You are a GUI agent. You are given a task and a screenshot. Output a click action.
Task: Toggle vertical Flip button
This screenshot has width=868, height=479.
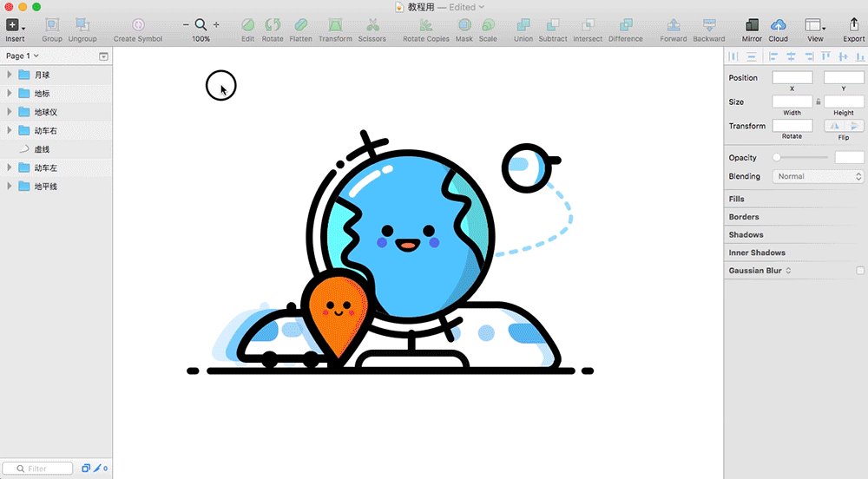[x=854, y=126]
